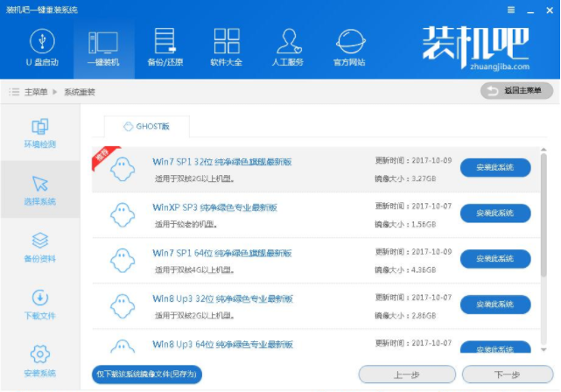The width and height of the screenshot is (561, 392).
Task: Switch to the GHOST版 tab
Action: coord(145,126)
